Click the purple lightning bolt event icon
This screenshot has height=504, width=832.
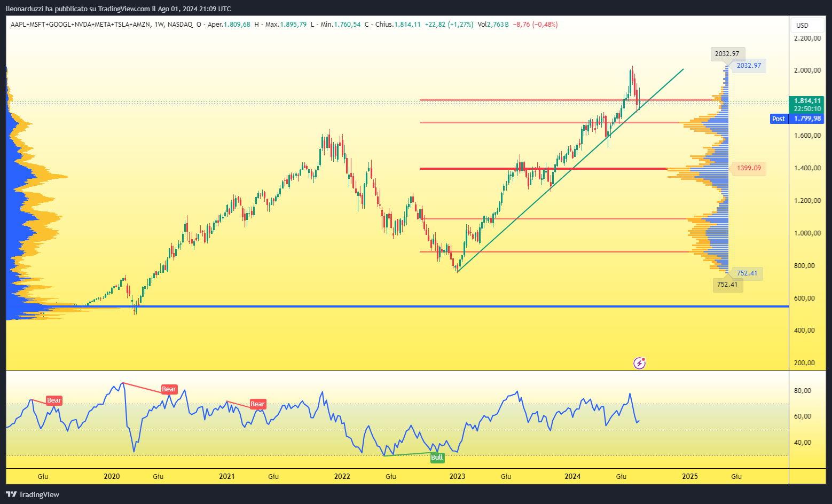pyautogui.click(x=639, y=364)
